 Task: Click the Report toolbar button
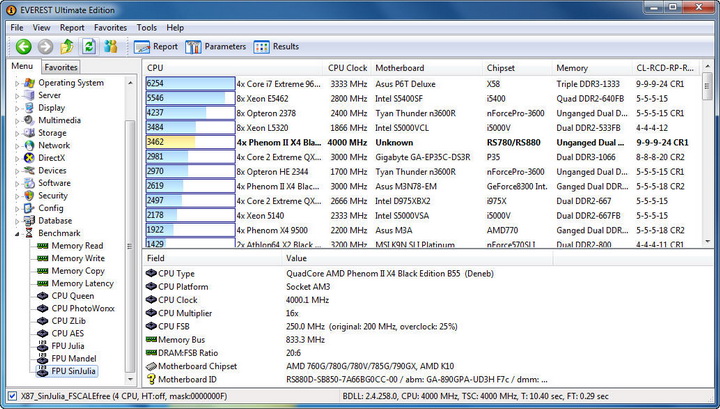[x=156, y=47]
